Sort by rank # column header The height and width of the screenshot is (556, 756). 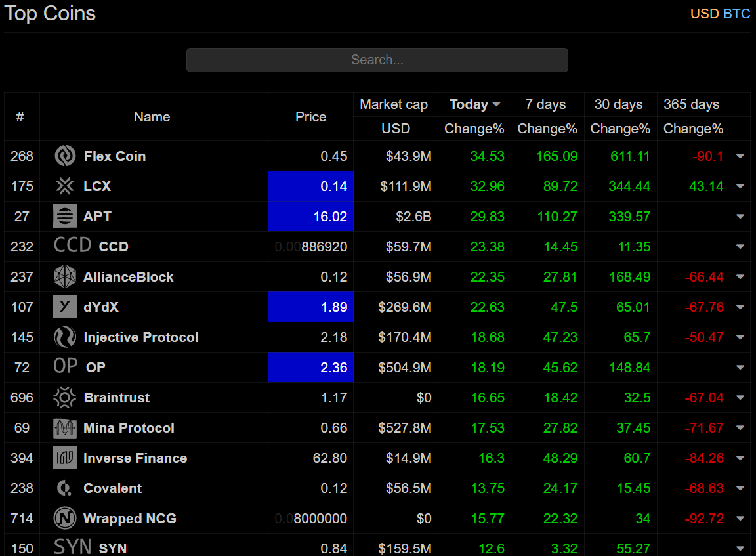[x=20, y=117]
